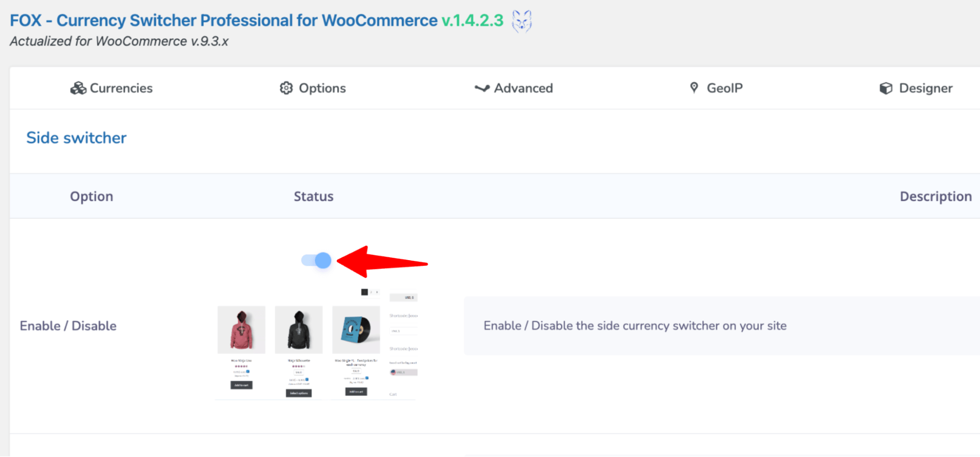
Task: Click the Option column header
Action: click(x=92, y=196)
